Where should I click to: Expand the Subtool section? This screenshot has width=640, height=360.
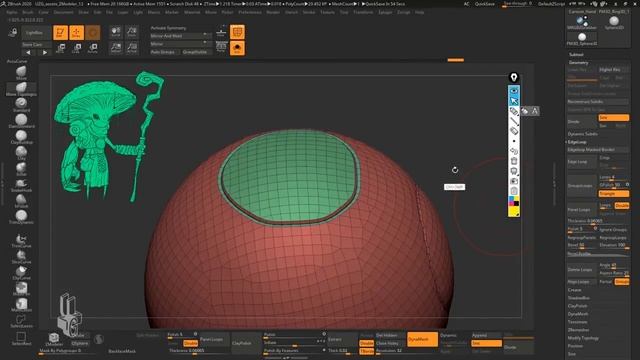tap(576, 54)
